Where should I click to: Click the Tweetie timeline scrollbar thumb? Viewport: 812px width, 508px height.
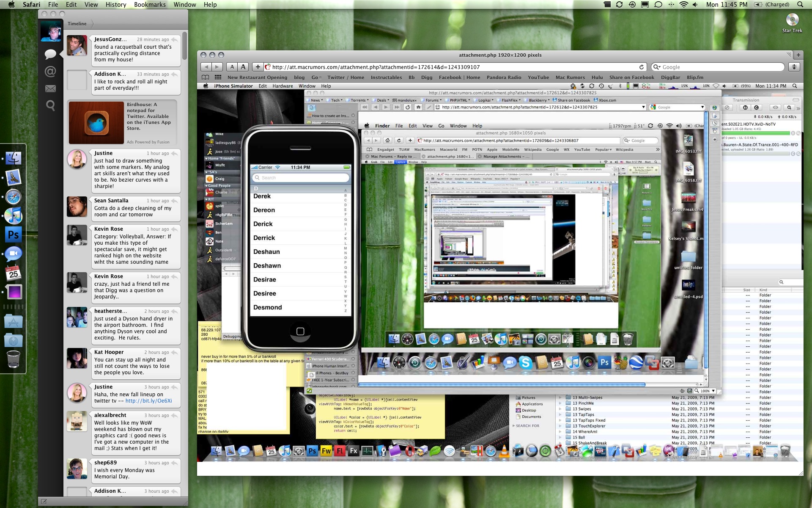tap(185, 46)
